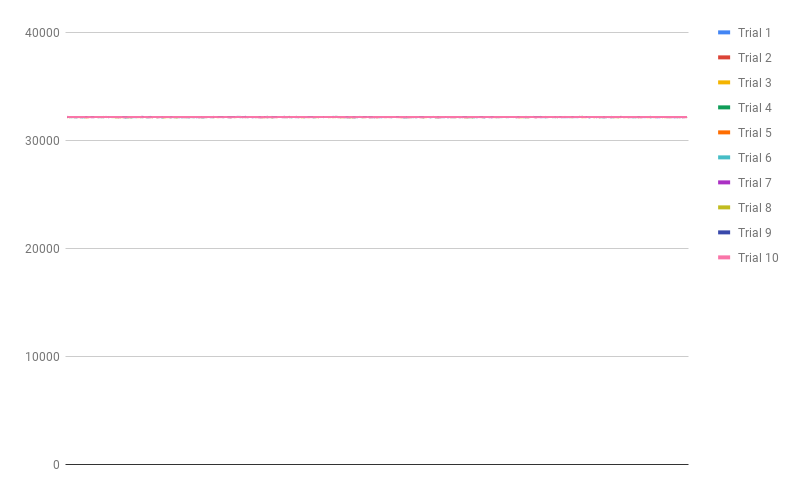Screen dimensions: 804x497
Task: Click the Trial 10 pink legend swatch
Action: point(724,258)
